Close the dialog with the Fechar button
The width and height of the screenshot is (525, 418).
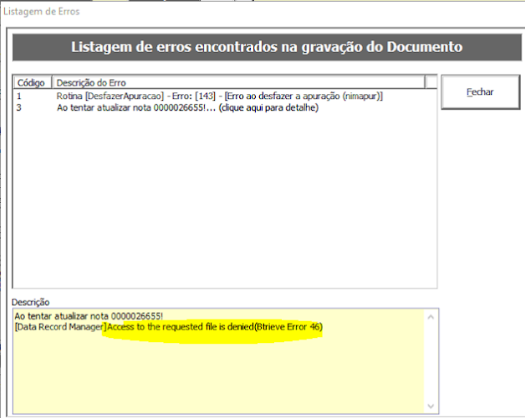click(x=480, y=92)
